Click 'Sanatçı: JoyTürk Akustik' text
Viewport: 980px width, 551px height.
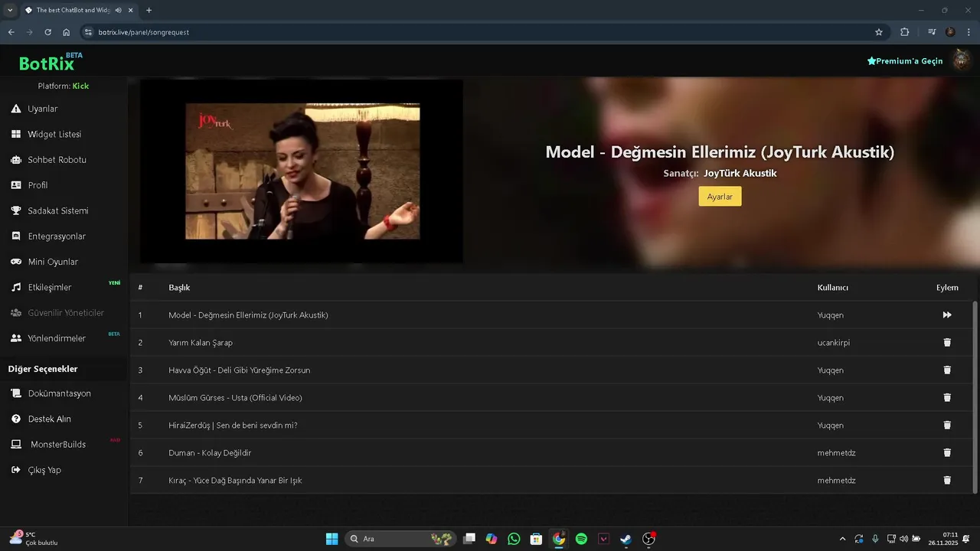point(720,173)
